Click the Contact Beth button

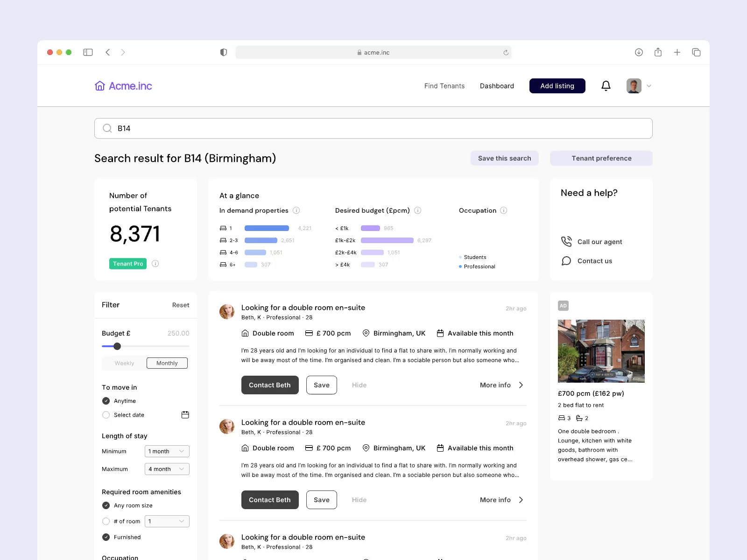point(269,385)
